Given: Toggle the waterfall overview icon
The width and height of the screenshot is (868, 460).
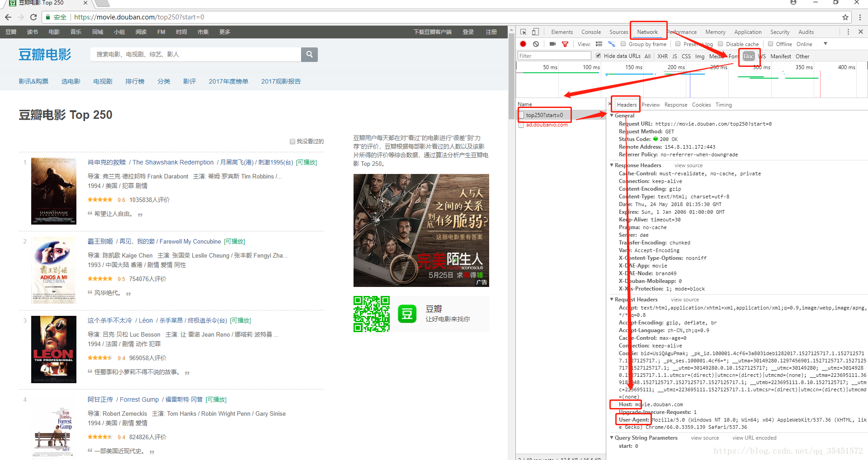Looking at the screenshot, I should (612, 44).
